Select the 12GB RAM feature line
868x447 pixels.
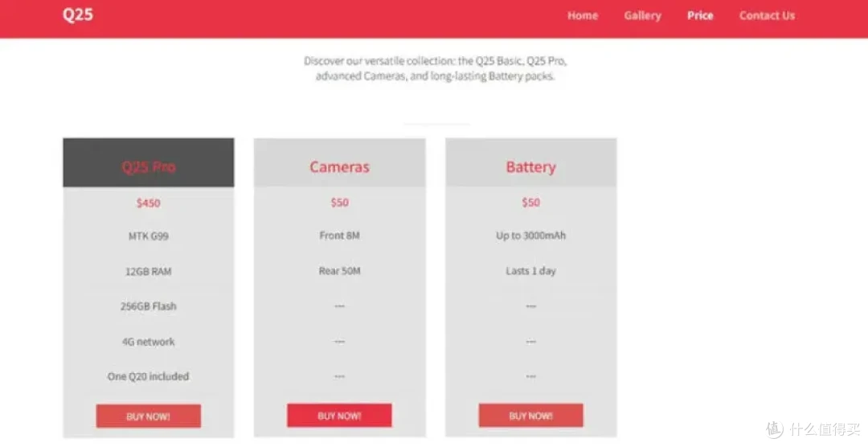point(149,272)
